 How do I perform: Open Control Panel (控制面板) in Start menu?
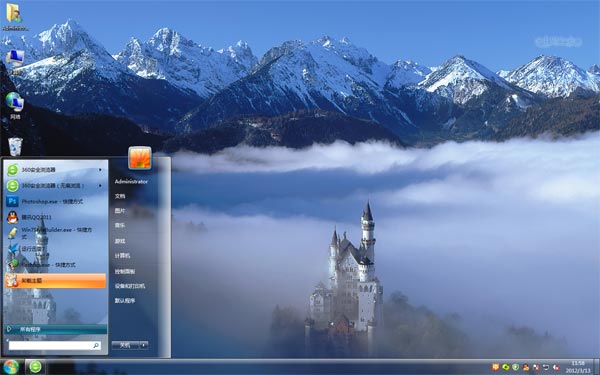click(124, 271)
